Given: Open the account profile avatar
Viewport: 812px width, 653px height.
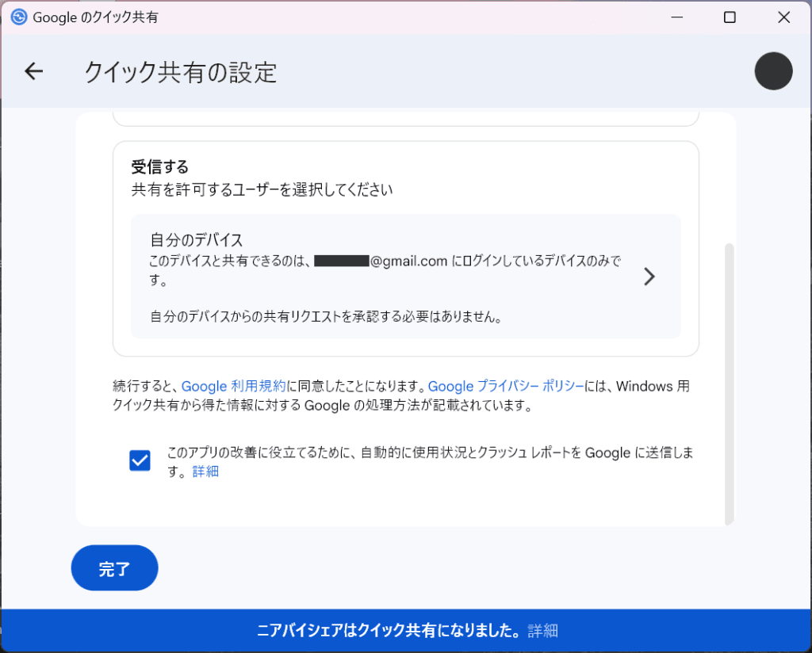Looking at the screenshot, I should [773, 71].
